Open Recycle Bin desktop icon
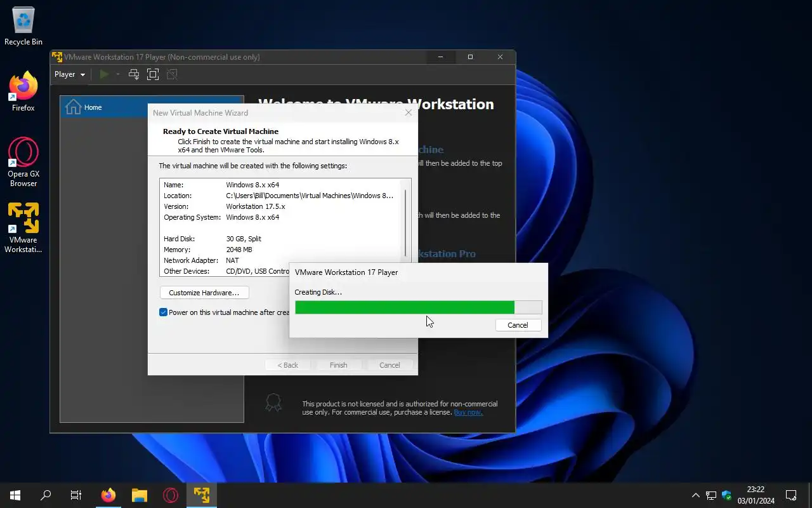This screenshot has height=508, width=812. [23, 27]
